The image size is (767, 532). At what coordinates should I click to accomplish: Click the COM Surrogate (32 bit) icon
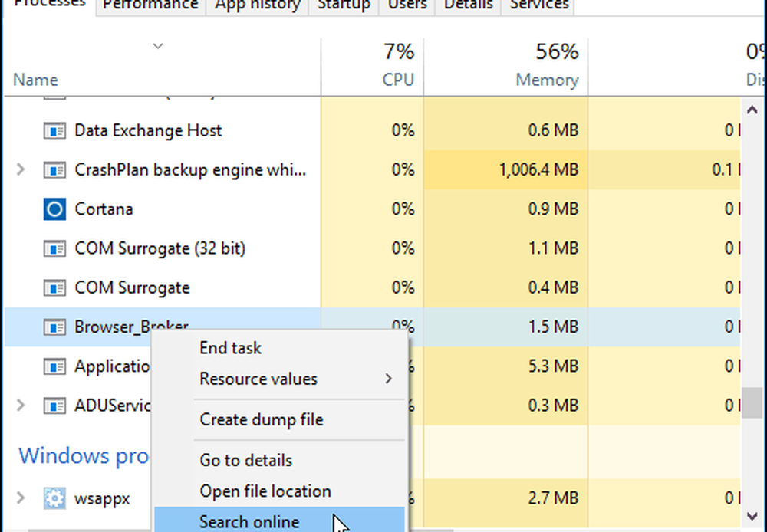tap(54, 248)
